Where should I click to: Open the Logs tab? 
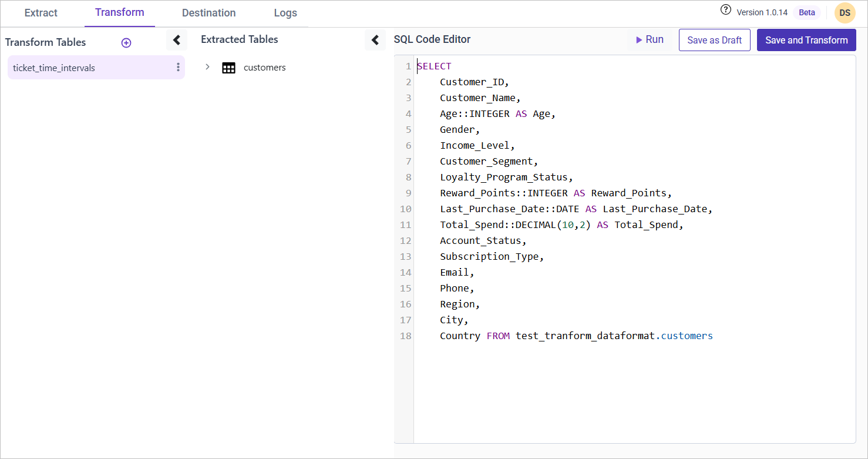click(285, 13)
